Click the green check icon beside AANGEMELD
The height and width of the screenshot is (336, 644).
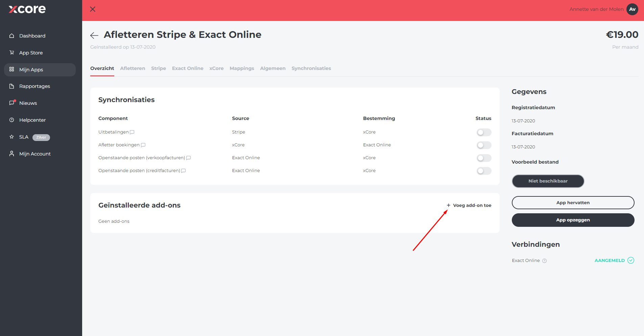pos(631,260)
